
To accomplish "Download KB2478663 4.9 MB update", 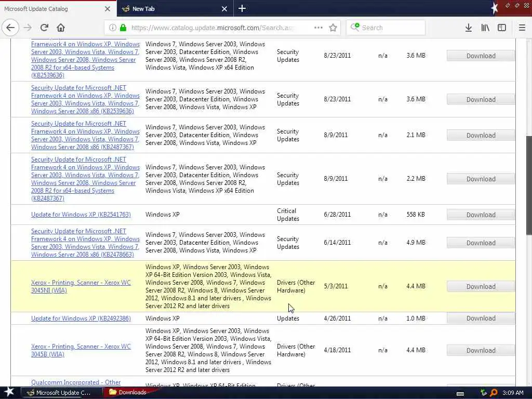I will tap(481, 243).
